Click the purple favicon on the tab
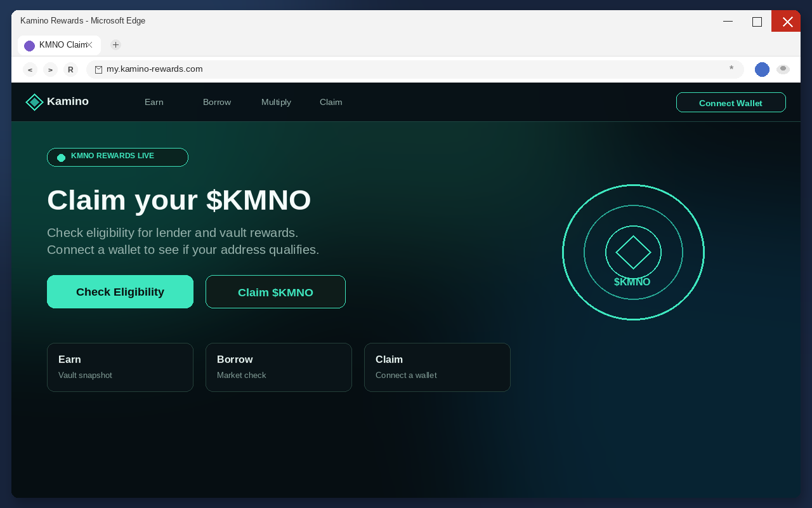 pos(29,46)
